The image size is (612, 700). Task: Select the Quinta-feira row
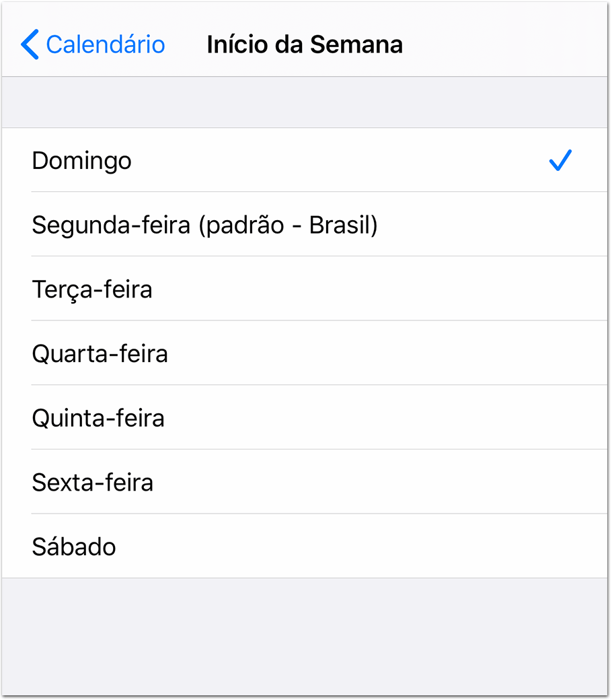point(305,417)
